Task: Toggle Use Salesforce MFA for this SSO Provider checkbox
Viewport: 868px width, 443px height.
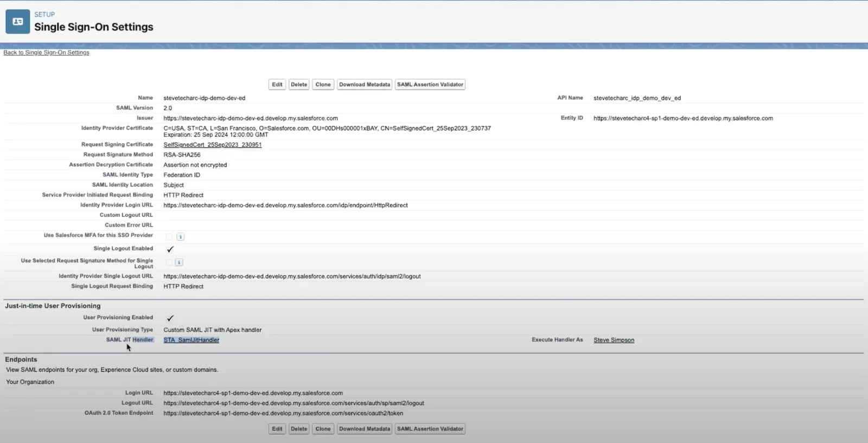Action: pos(169,237)
